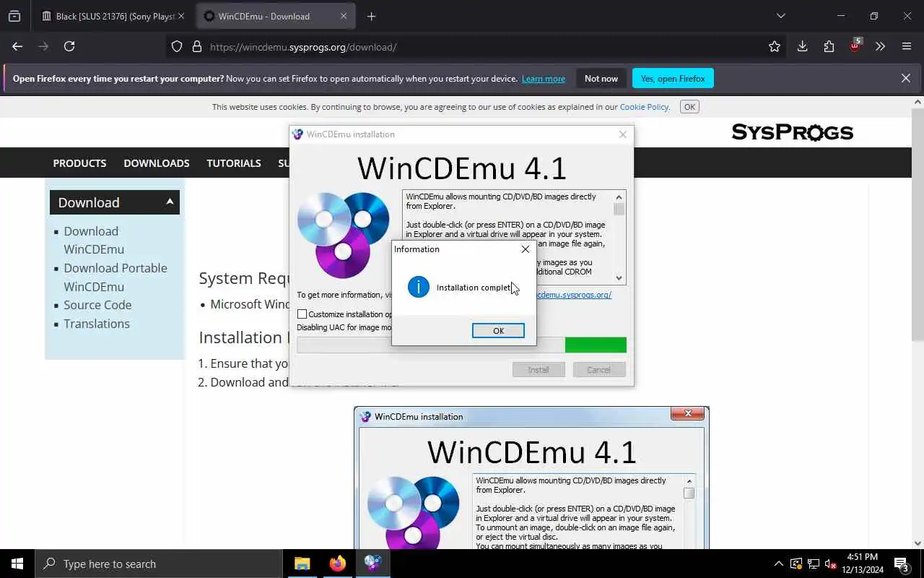The image size is (924, 578).
Task: Click the Not now button
Action: coord(601,79)
